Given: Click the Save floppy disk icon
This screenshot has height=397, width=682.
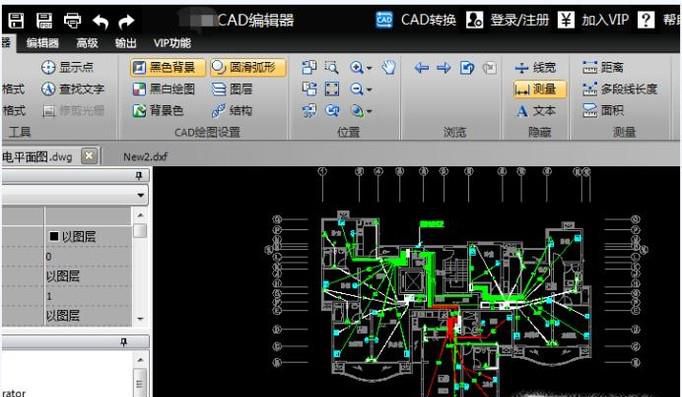Looking at the screenshot, I should click(16, 20).
